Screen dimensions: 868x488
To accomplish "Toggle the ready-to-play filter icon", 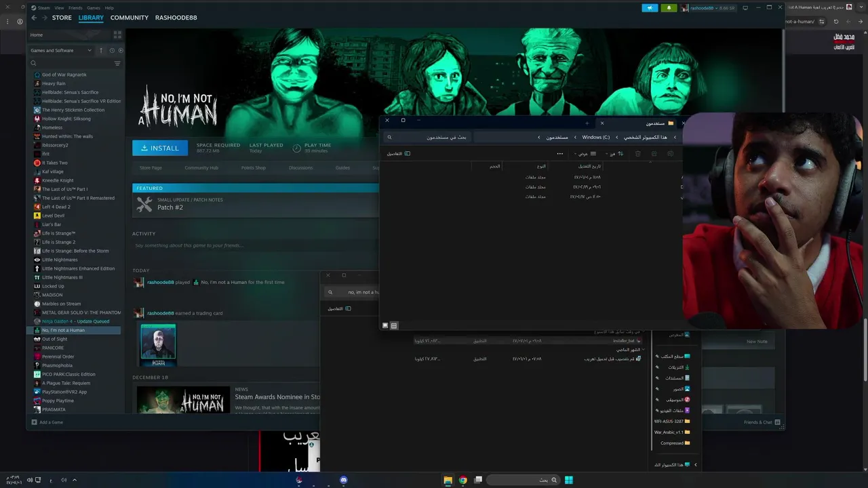I will point(121,50).
